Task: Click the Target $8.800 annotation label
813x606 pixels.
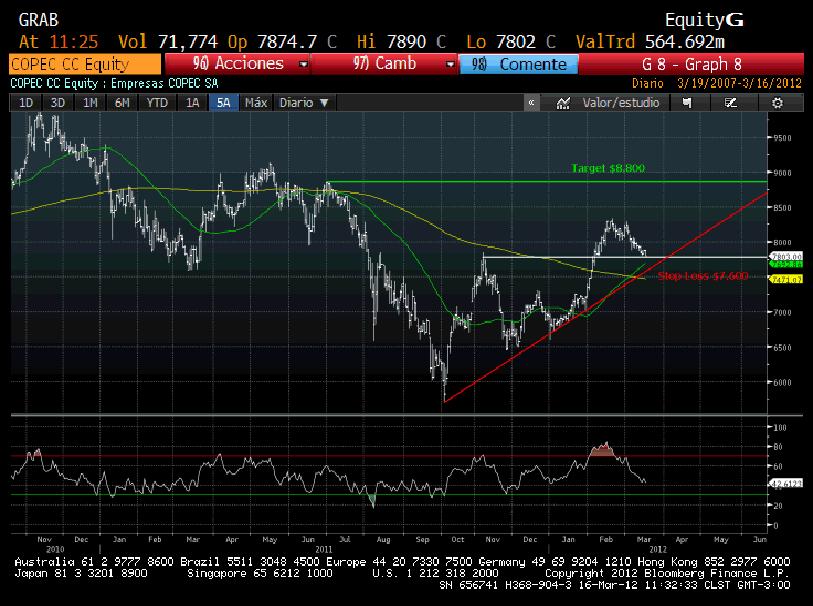Action: tap(608, 168)
